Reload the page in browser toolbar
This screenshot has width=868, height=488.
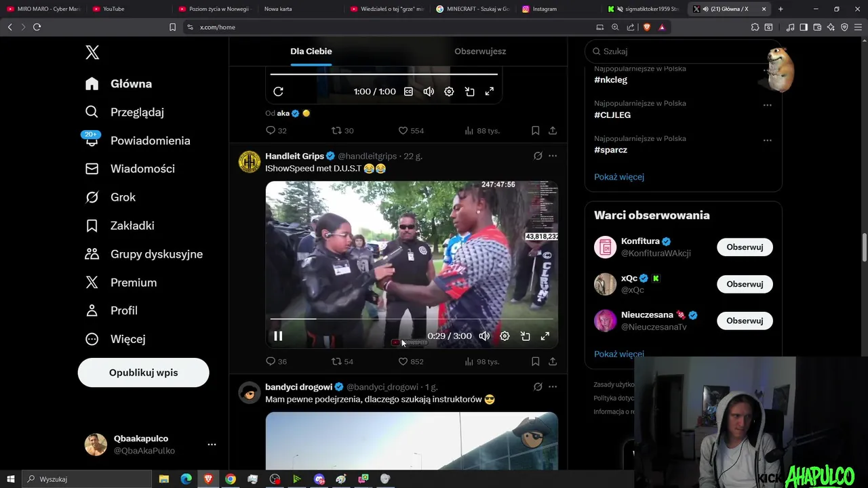click(37, 27)
